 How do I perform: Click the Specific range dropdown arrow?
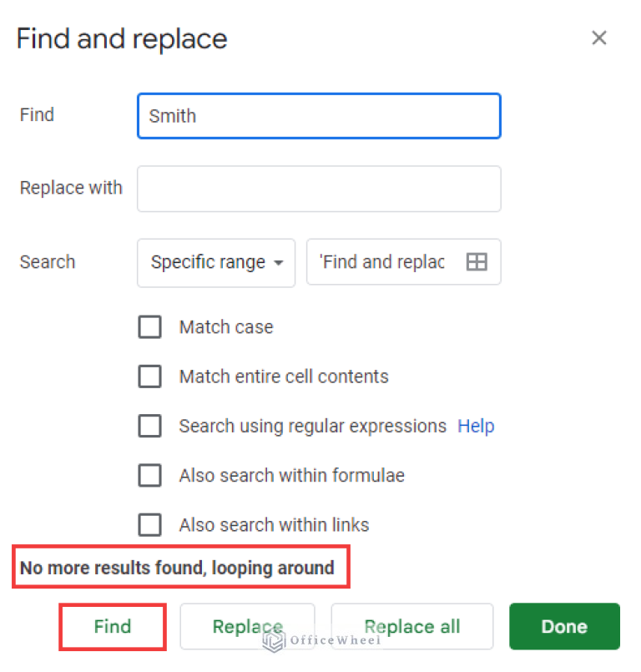click(x=280, y=262)
